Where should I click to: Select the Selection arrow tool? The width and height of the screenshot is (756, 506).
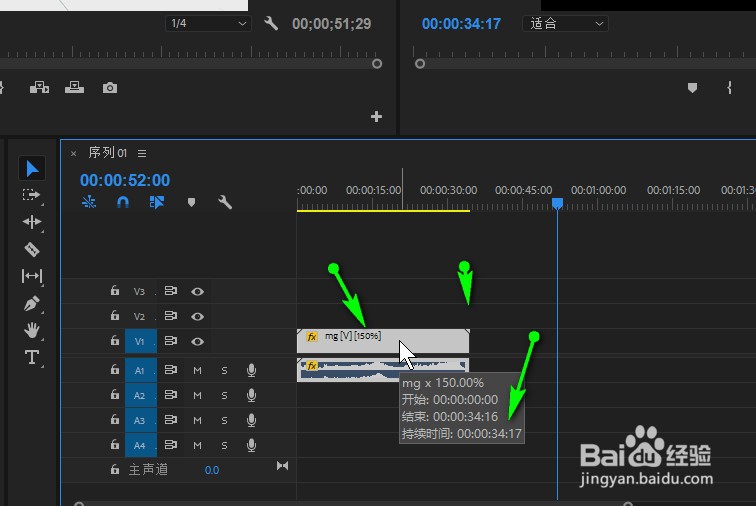32,168
